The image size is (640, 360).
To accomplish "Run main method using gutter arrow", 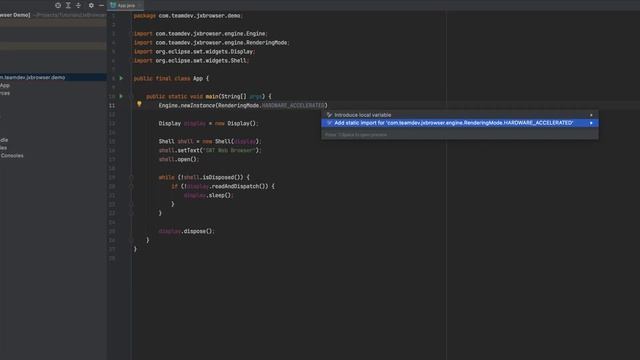I will pyautogui.click(x=121, y=96).
